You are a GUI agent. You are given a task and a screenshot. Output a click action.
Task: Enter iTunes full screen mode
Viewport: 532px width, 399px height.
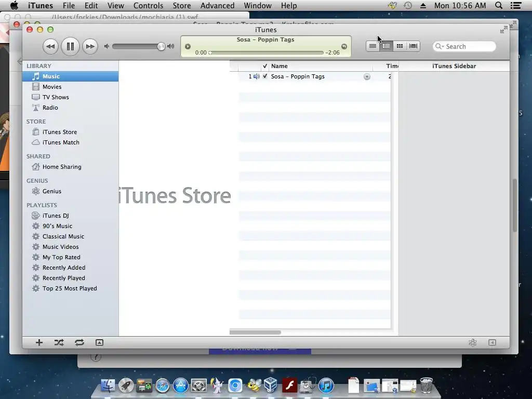[x=503, y=30]
